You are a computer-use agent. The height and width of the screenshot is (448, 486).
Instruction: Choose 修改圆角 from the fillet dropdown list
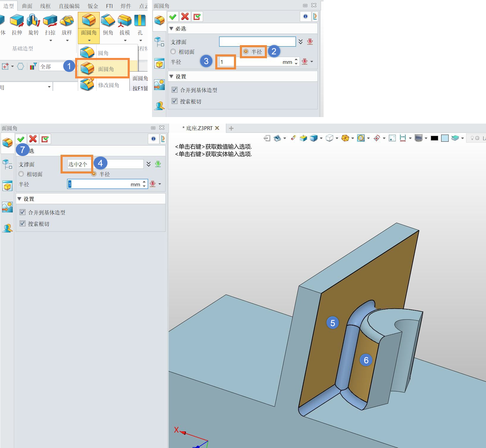[x=104, y=85]
